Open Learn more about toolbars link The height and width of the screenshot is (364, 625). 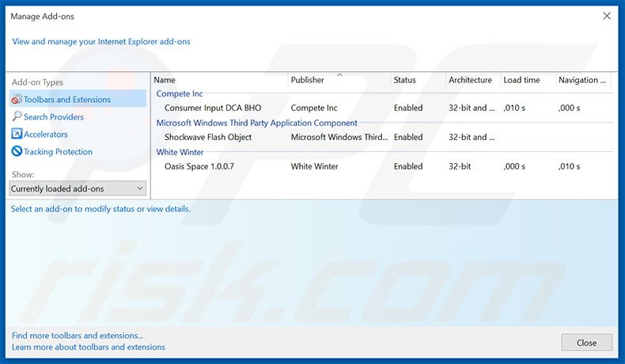tap(89, 347)
